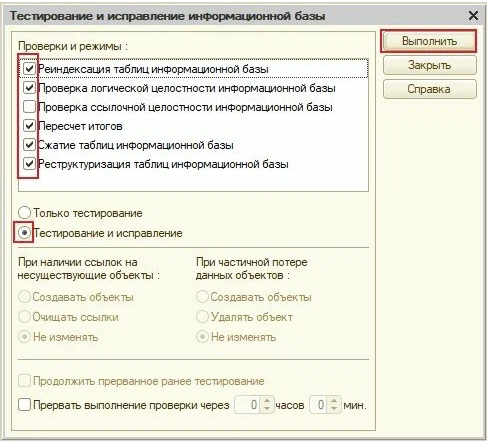Decrease hours value with down arrow
The image size is (488, 441).
pos(267,409)
